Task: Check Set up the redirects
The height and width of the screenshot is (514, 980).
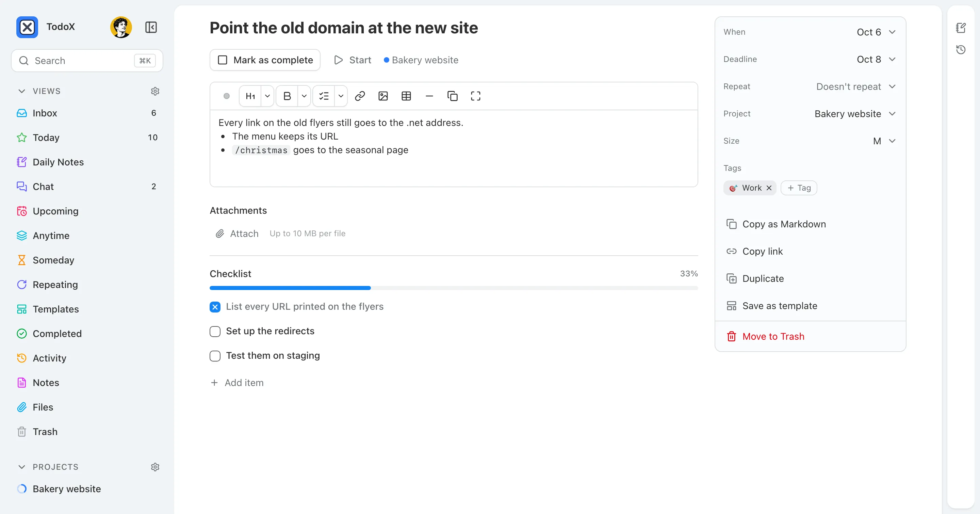Action: coord(215,332)
